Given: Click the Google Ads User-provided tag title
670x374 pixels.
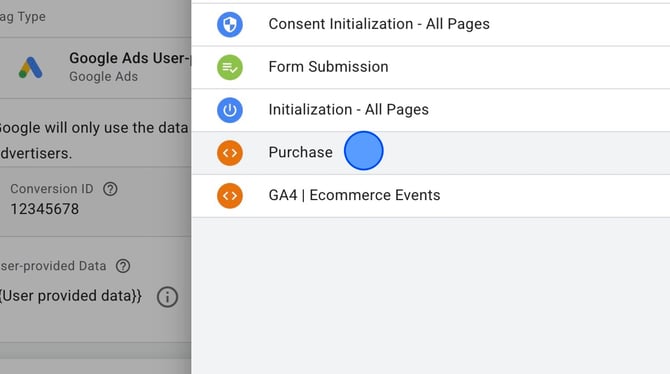Looking at the screenshot, I should [130, 58].
